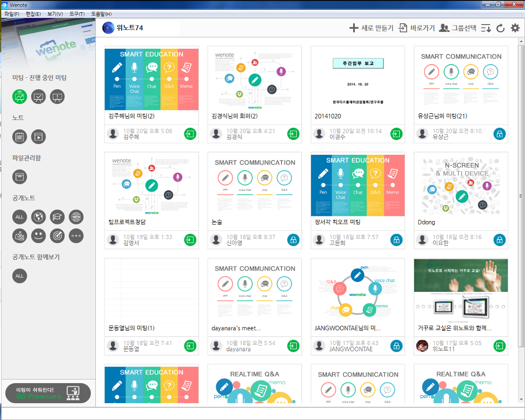Image resolution: width=525 pixels, height=420 pixels.
Task: Click lock icon on 유상근님의 미팅(21)
Action: 499,134
